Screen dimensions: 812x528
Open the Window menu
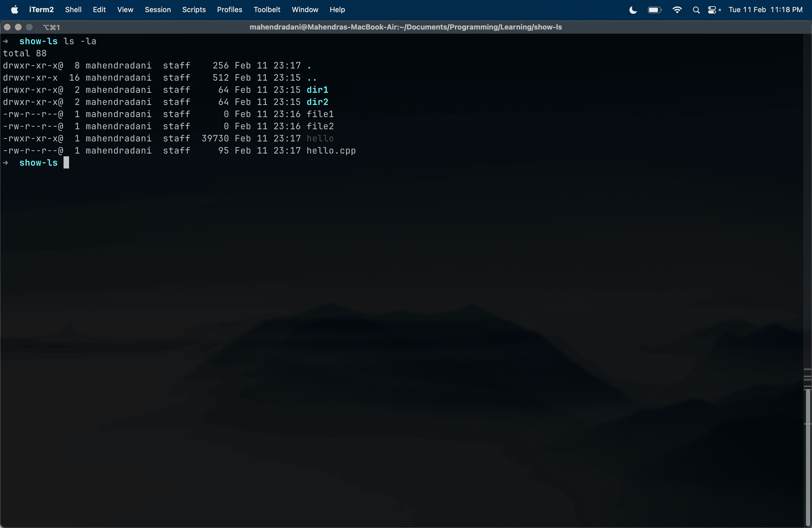click(x=305, y=10)
